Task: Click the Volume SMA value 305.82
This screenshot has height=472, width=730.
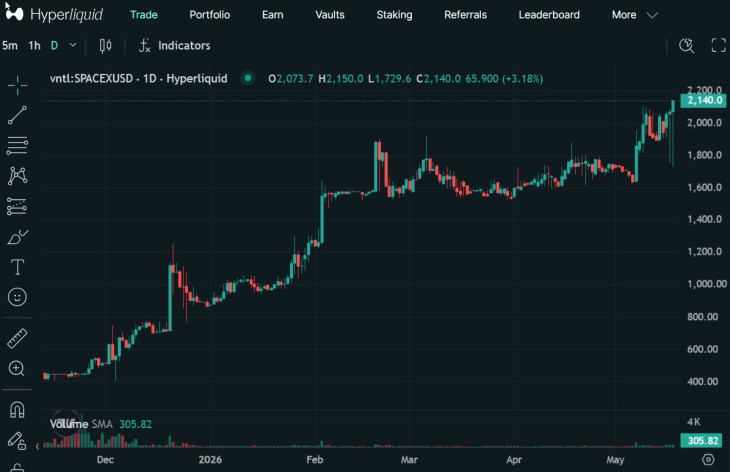Action: pos(135,424)
